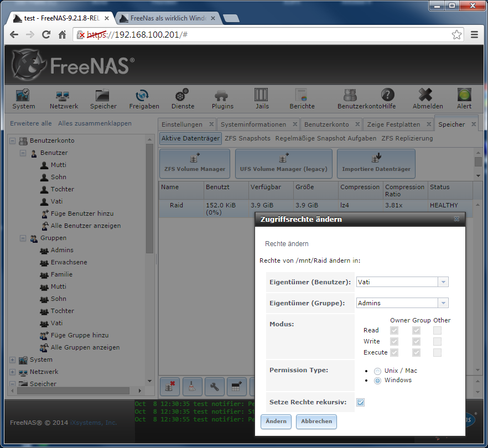Open the Eigentümer (Benutzer) dropdown arrow

click(x=443, y=282)
